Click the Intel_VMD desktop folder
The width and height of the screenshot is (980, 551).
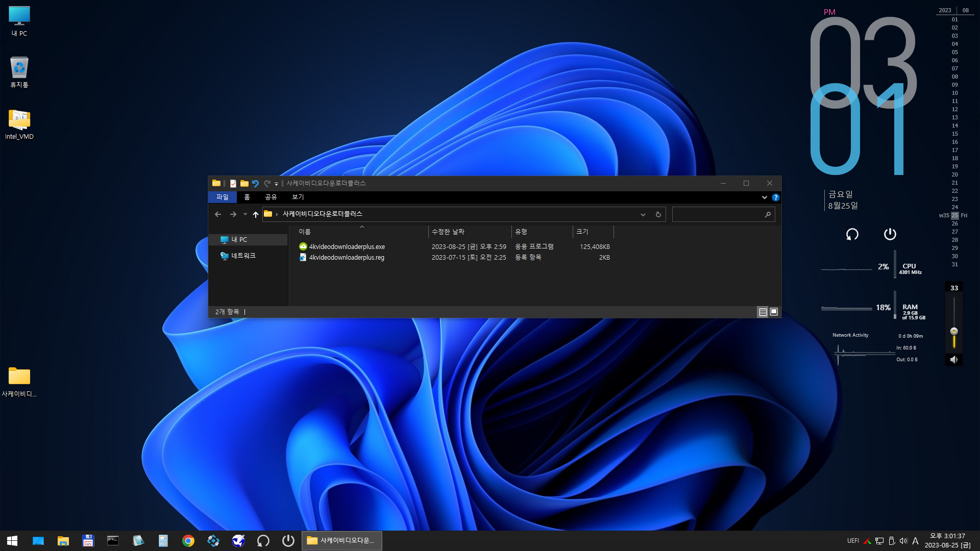coord(19,124)
